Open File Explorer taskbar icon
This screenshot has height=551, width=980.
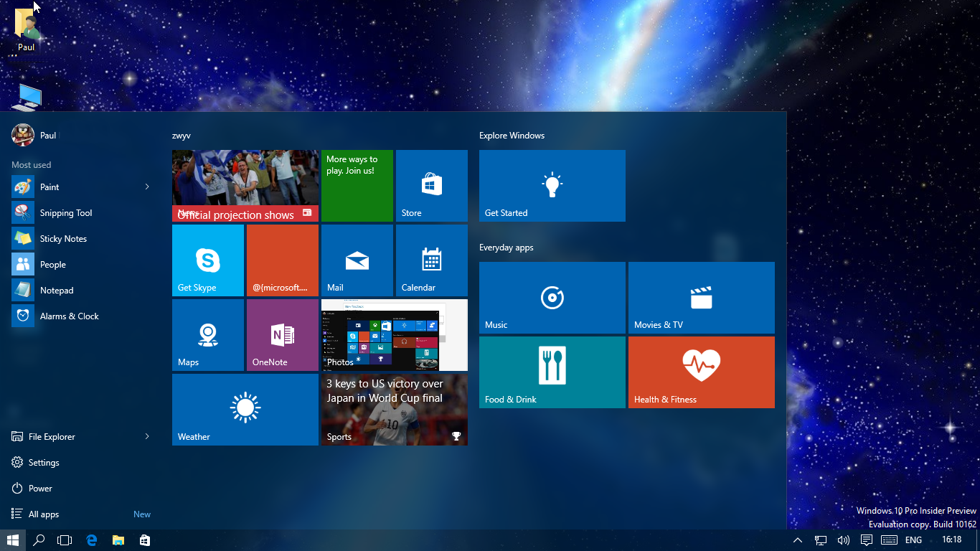click(118, 540)
